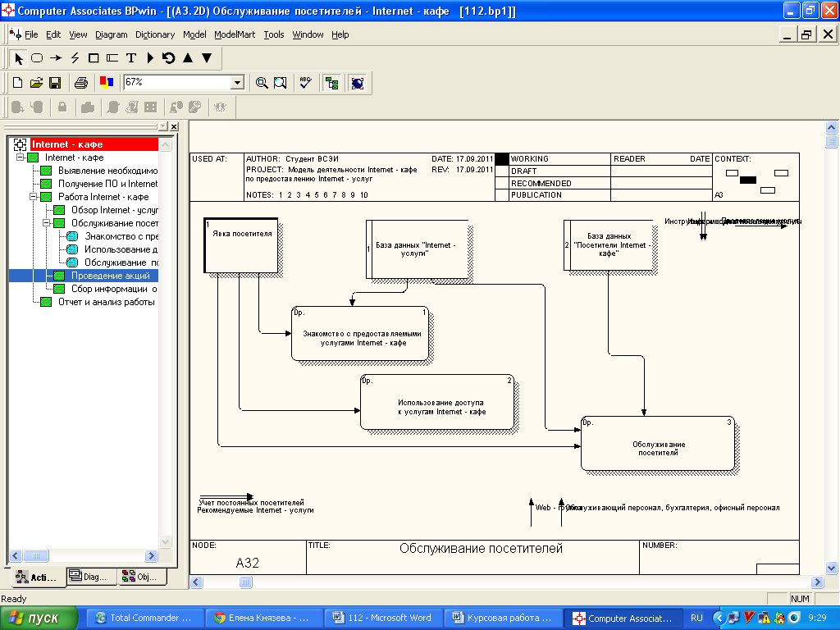Select the Использование доступа activity box
Viewport: 840px width, 630px height.
[x=437, y=402]
